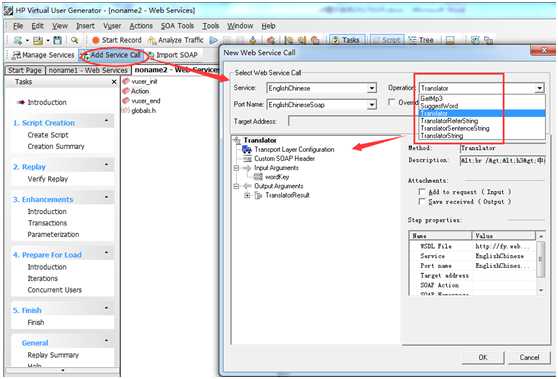Screen dimensions: 558x379
Task: Select the Transport Layer Configuration icon
Action: tap(247, 149)
